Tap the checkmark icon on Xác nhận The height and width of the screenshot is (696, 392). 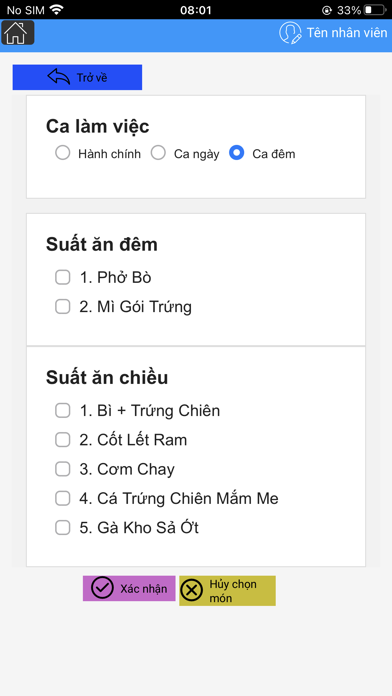click(x=102, y=588)
